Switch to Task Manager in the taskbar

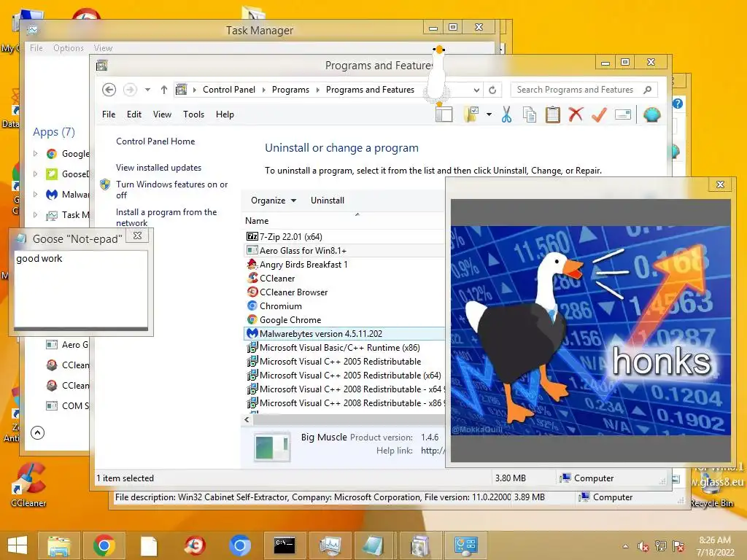330,545
